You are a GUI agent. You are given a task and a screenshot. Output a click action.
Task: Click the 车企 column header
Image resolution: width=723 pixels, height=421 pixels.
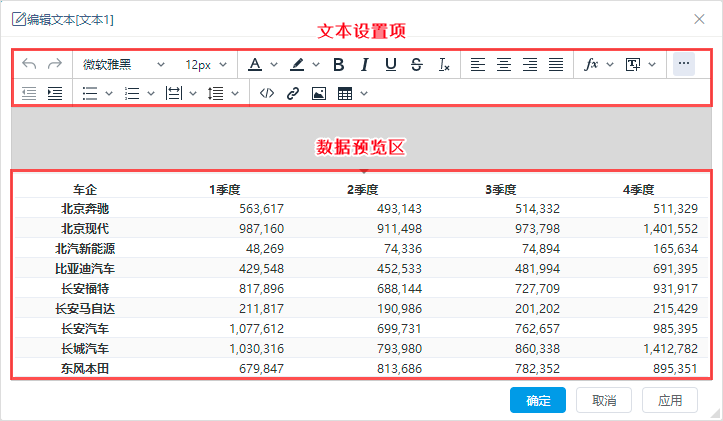85,190
